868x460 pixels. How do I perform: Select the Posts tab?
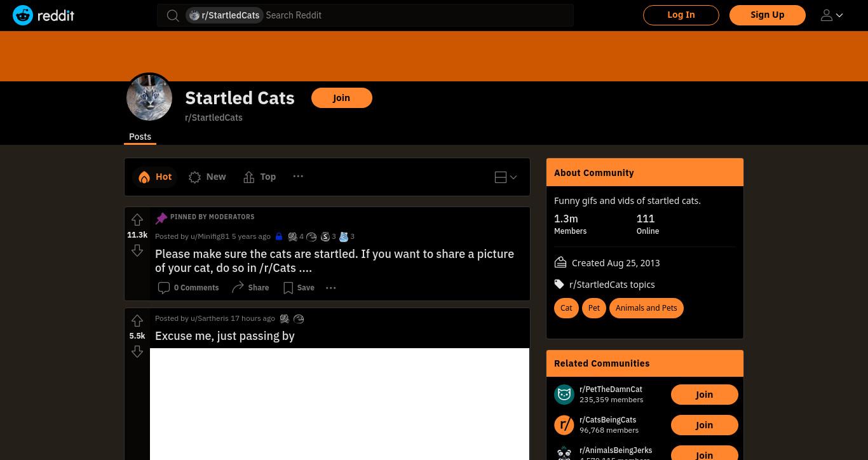pos(140,137)
